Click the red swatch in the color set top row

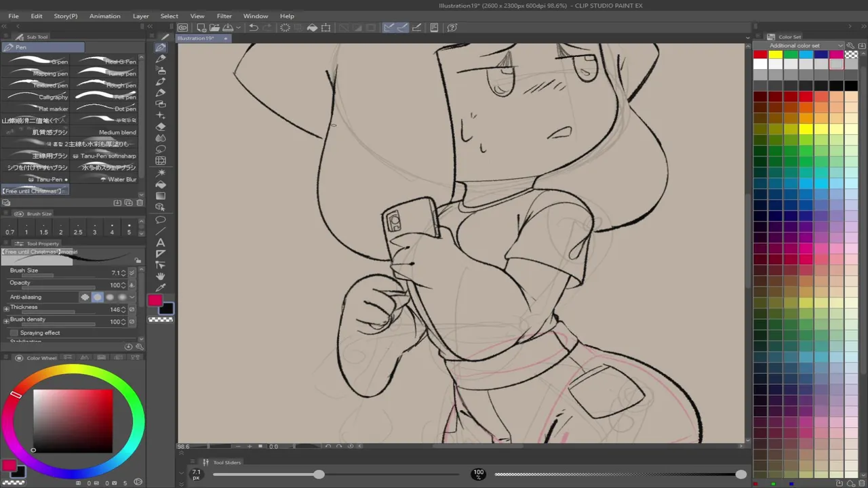tap(761, 54)
